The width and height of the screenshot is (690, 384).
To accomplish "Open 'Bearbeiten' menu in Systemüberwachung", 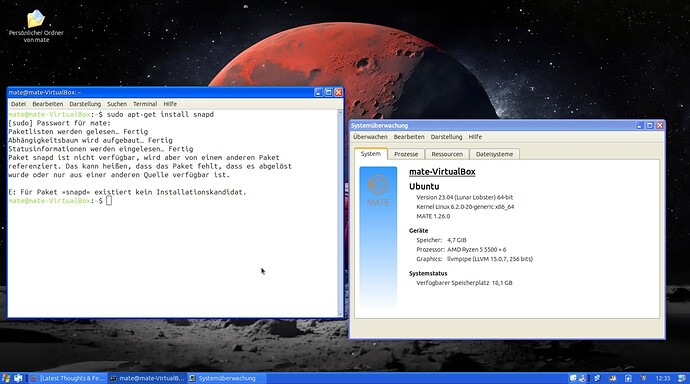I will pyautogui.click(x=409, y=137).
